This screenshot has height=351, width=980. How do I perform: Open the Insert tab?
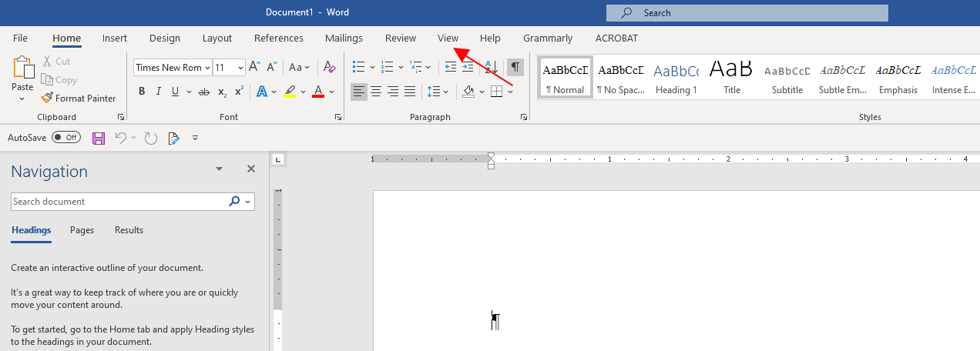(115, 38)
